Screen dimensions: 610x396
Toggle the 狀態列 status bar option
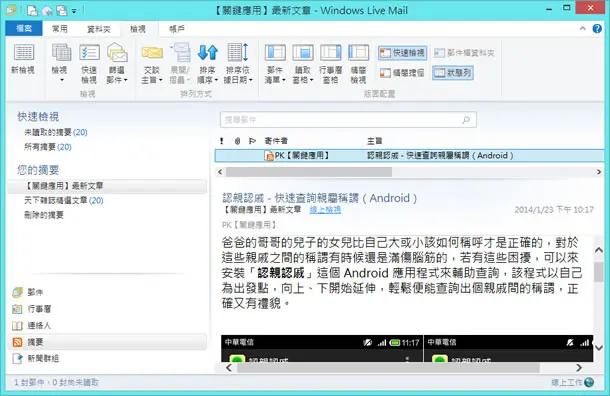tap(453, 73)
